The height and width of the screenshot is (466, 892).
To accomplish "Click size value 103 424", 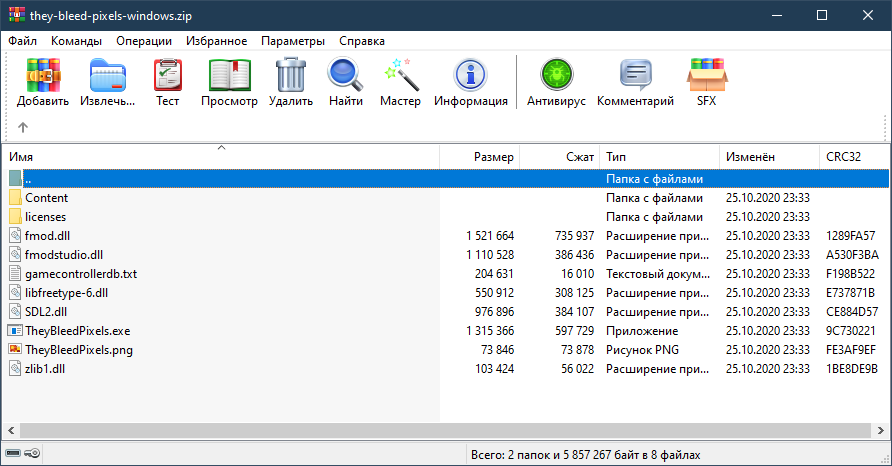I will pos(494,369).
